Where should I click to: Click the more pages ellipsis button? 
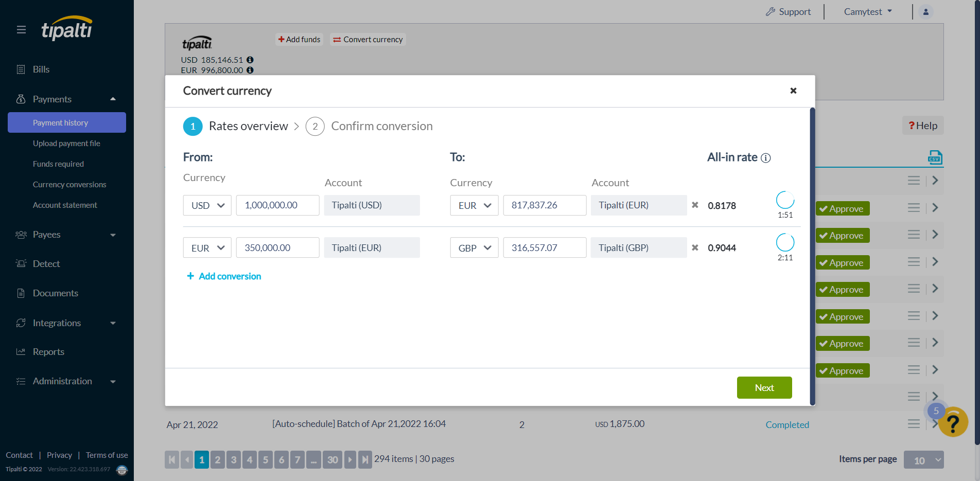click(x=313, y=459)
